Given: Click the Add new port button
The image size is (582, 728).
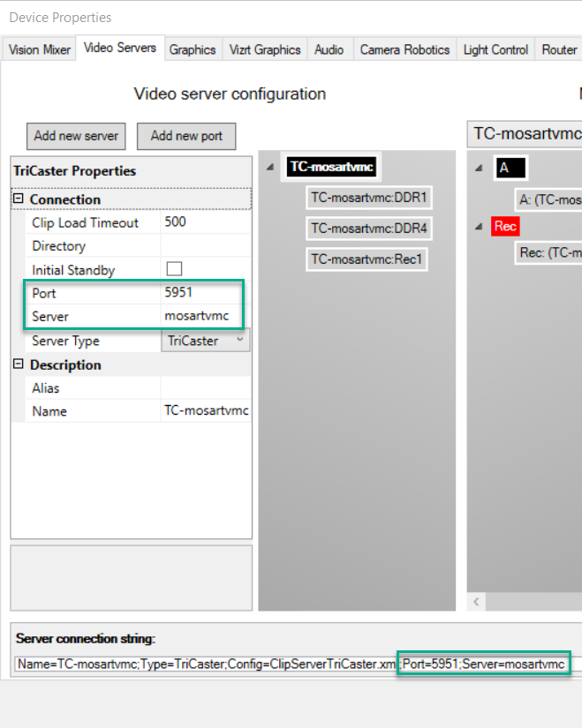Looking at the screenshot, I should coord(186,136).
